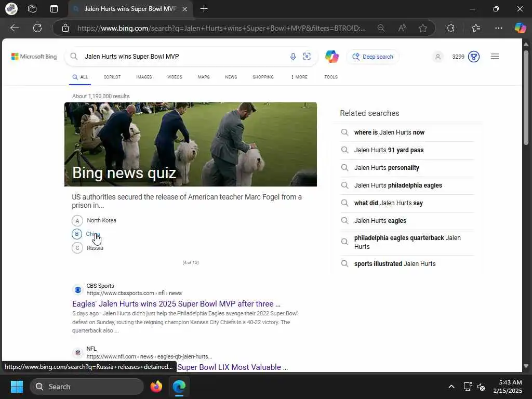Go back to previous page
The width and height of the screenshot is (532, 399).
(14, 28)
